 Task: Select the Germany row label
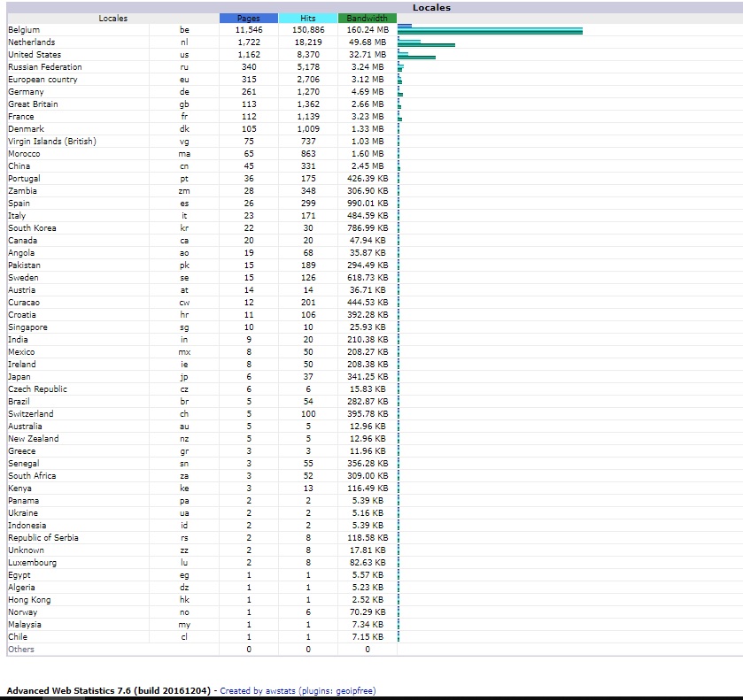point(26,92)
